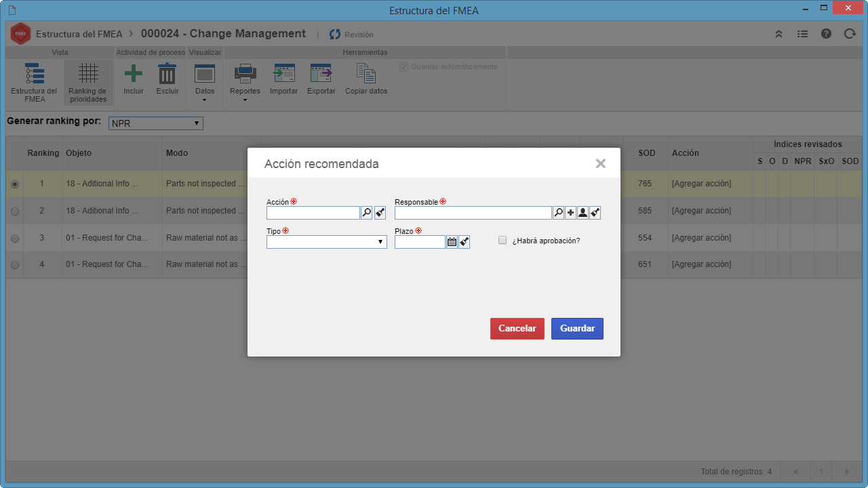The width and height of the screenshot is (868, 488).
Task: Click Agregar acción link in row 1
Action: [x=701, y=184]
